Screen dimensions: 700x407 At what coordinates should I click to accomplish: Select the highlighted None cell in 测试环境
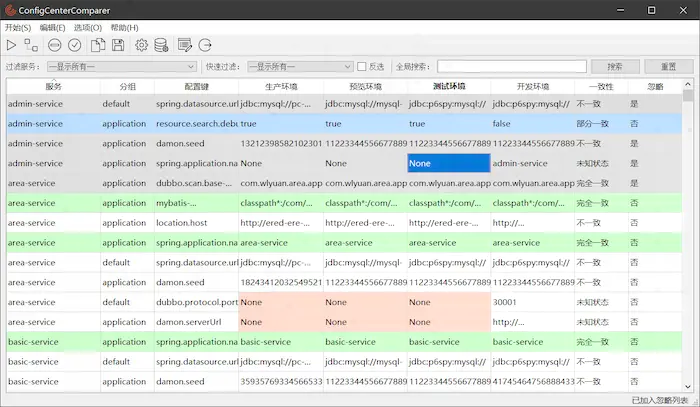click(449, 163)
